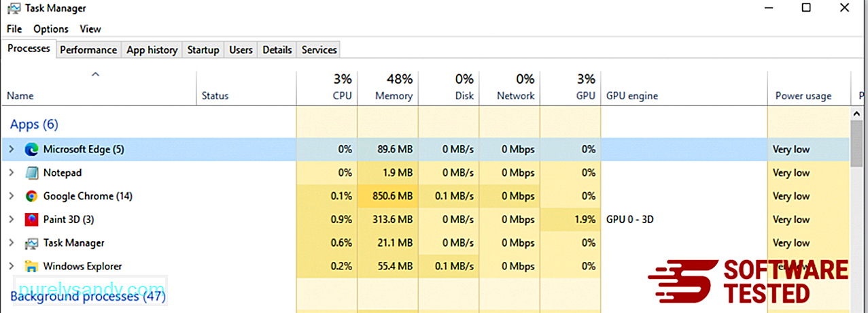The image size is (868, 313).
Task: Switch to the App history tab
Action: [152, 50]
